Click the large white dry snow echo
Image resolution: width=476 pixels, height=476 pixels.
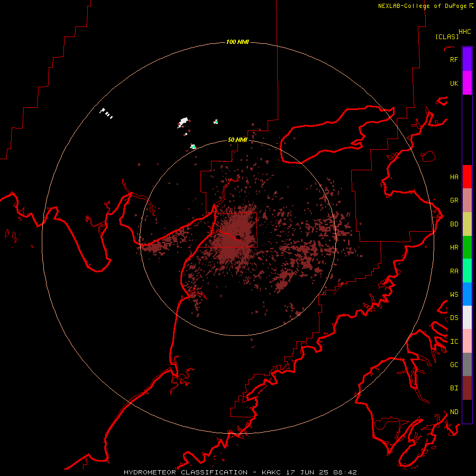pos(183,122)
